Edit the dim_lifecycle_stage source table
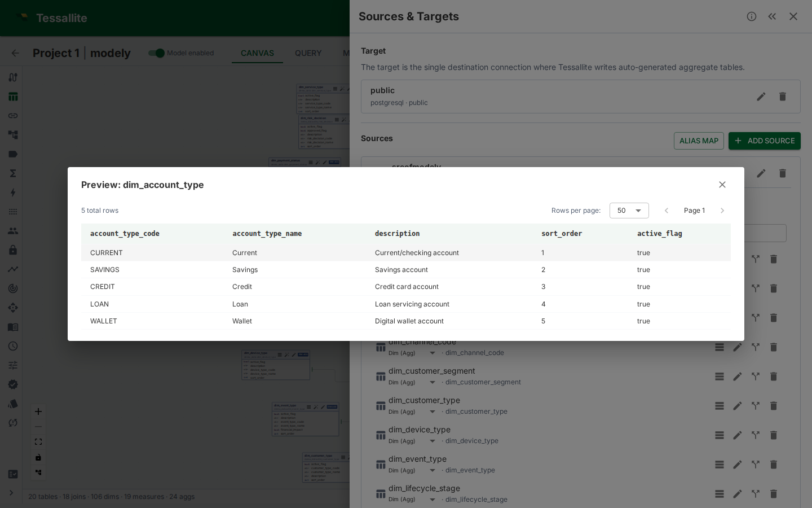 738,494
